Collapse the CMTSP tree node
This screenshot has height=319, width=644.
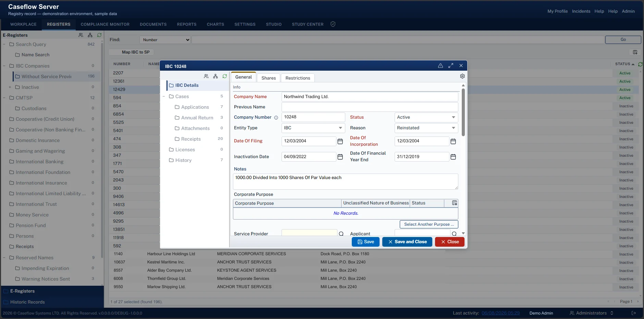tap(4, 98)
